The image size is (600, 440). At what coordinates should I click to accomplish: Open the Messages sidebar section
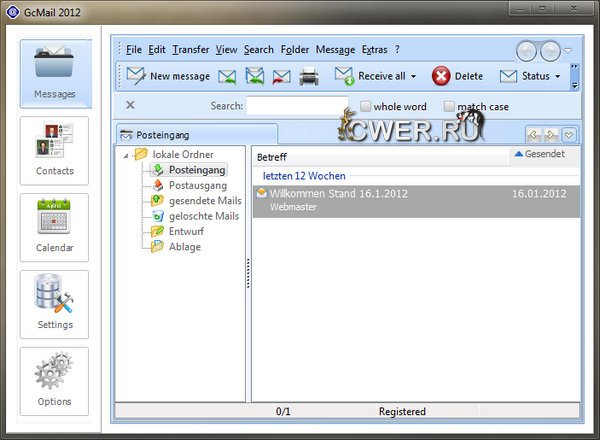pos(55,74)
